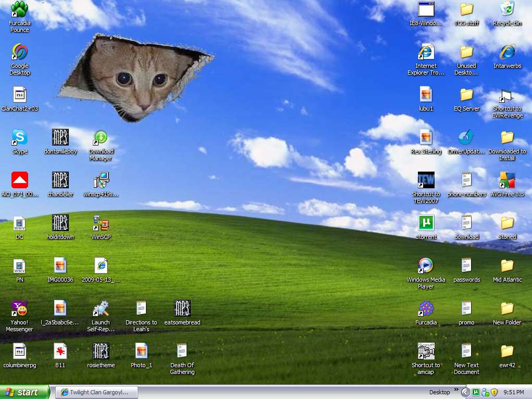Open the Furcadia shortcut beside promo
This screenshot has width=532, height=399.
click(426, 309)
